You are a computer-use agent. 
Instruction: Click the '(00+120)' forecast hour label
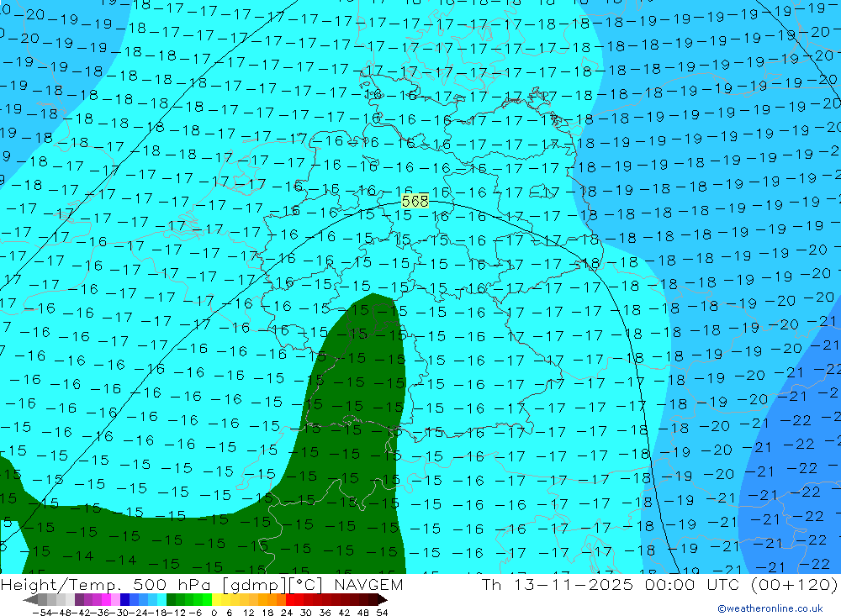(x=794, y=584)
